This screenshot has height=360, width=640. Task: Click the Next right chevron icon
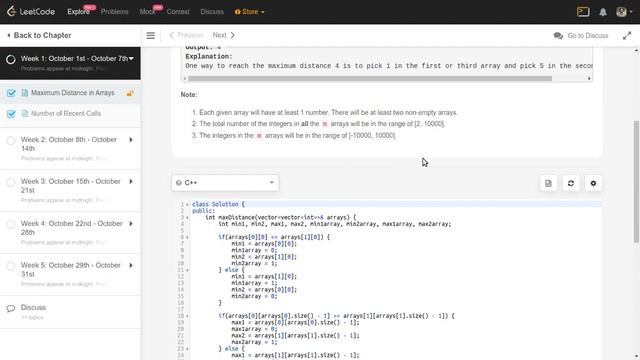point(233,36)
